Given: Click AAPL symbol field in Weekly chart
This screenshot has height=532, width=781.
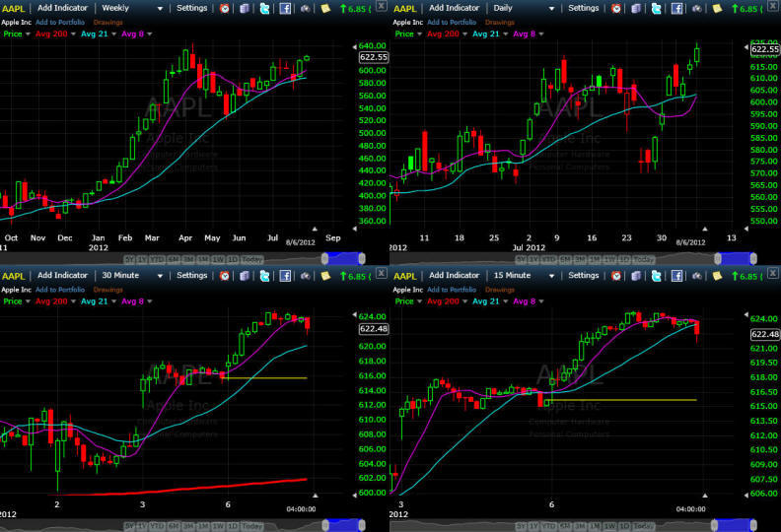Looking at the screenshot, I should [x=14, y=9].
